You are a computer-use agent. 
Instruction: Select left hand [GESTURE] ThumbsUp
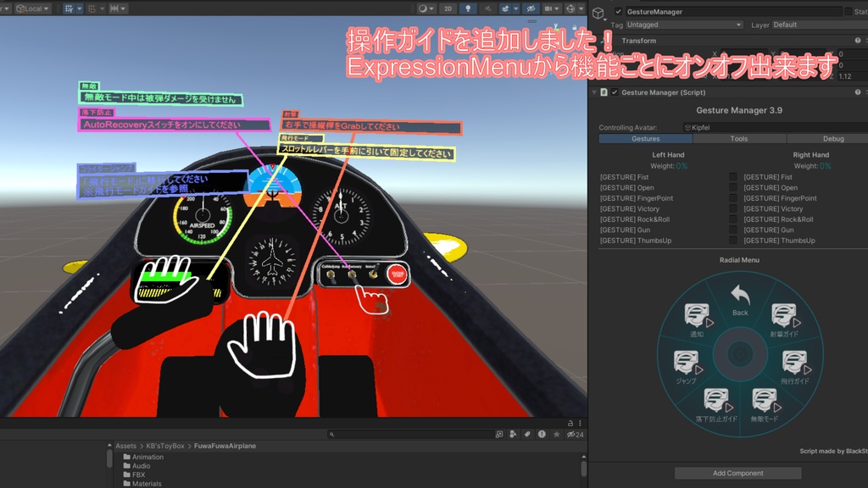[636, 241]
